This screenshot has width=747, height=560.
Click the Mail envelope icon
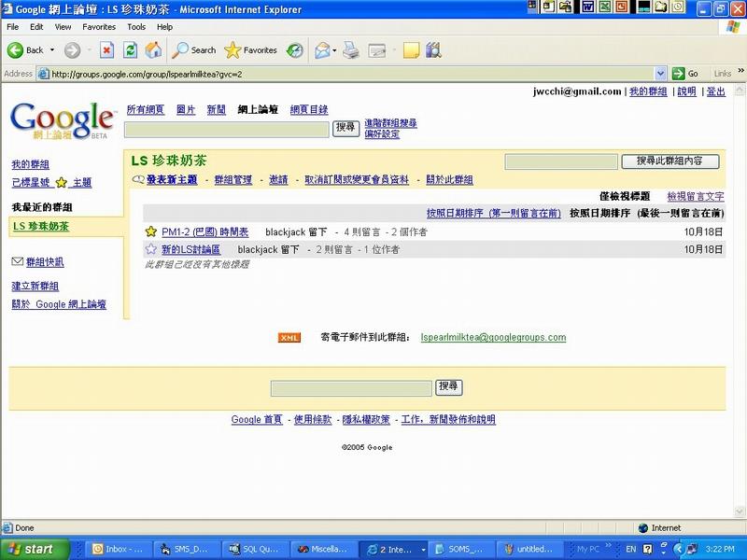click(322, 50)
